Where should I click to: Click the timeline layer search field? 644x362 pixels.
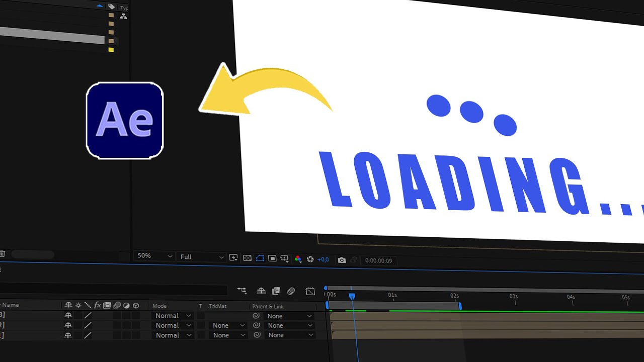point(114,290)
